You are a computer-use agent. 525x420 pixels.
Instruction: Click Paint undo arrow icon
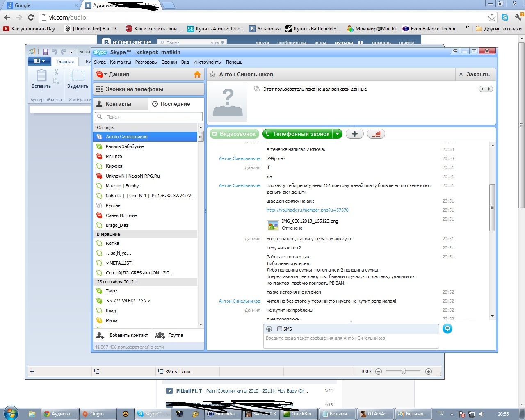(x=55, y=52)
